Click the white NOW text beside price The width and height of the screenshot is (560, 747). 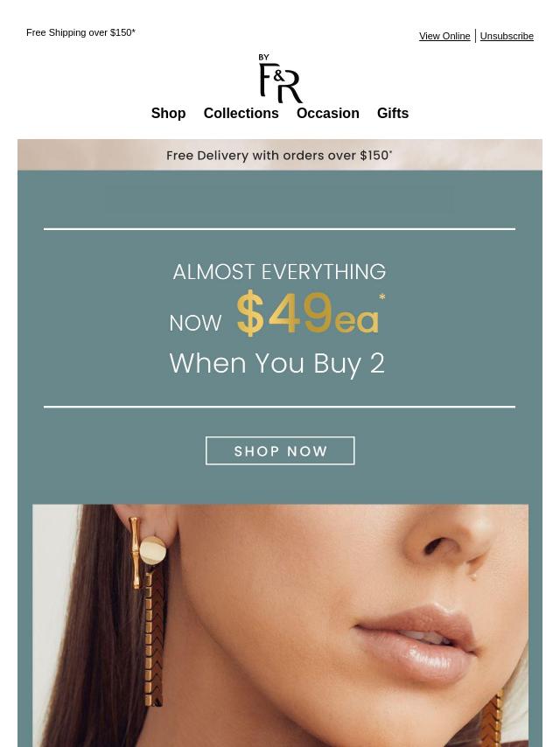195,323
